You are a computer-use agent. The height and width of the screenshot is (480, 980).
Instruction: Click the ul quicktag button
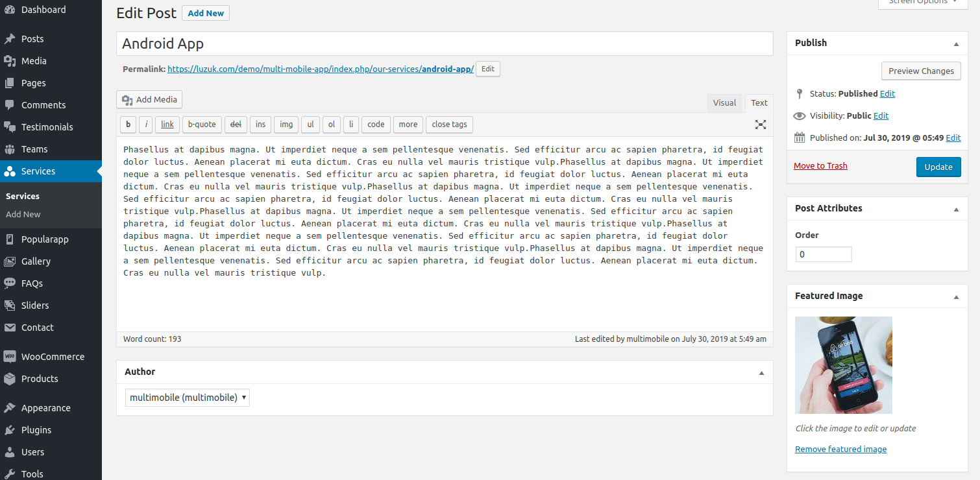point(310,125)
